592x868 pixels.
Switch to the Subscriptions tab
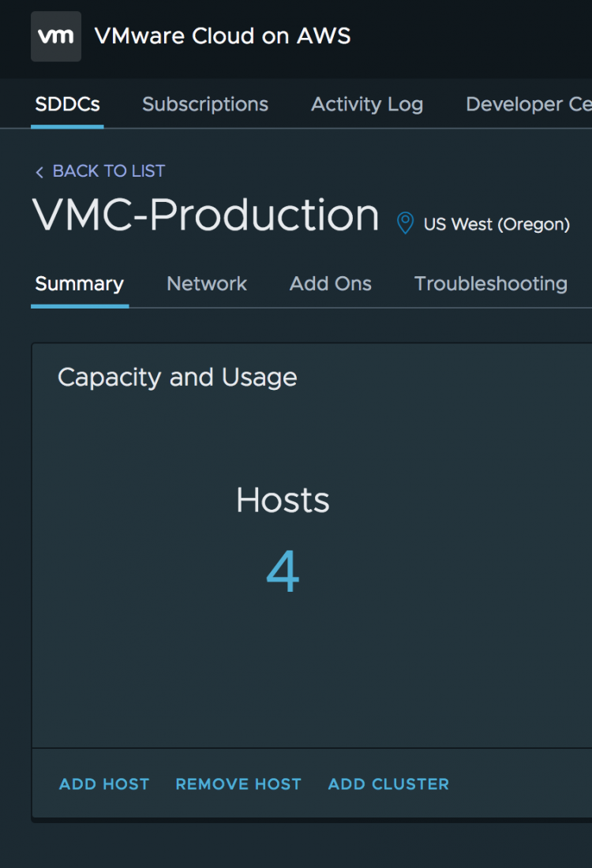point(205,104)
